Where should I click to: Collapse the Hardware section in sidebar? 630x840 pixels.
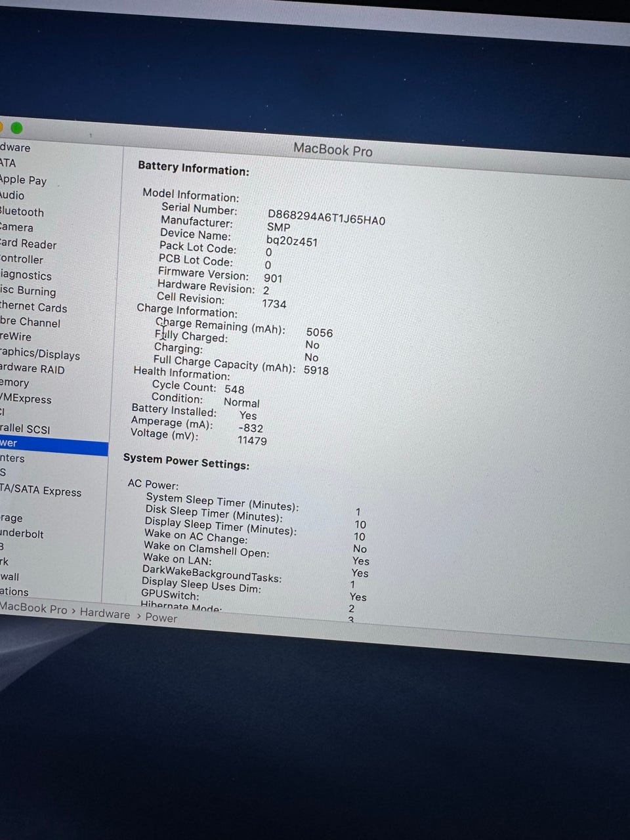tap(15, 148)
